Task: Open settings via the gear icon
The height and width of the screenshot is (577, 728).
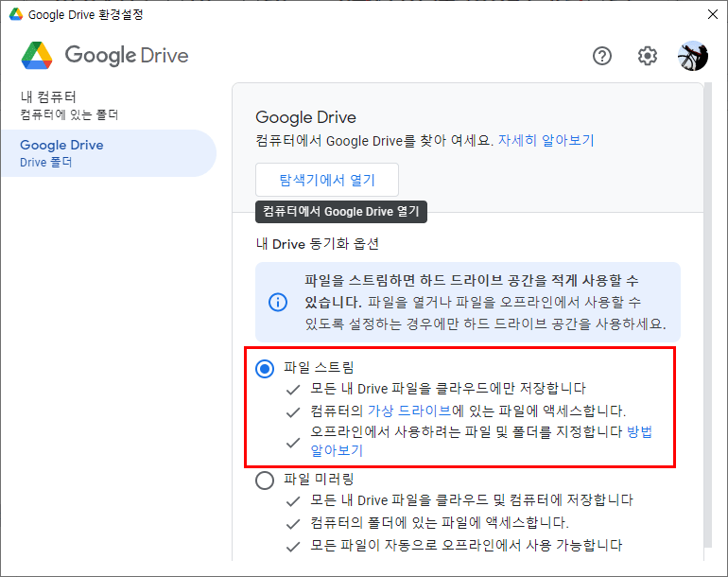Action: [x=648, y=56]
